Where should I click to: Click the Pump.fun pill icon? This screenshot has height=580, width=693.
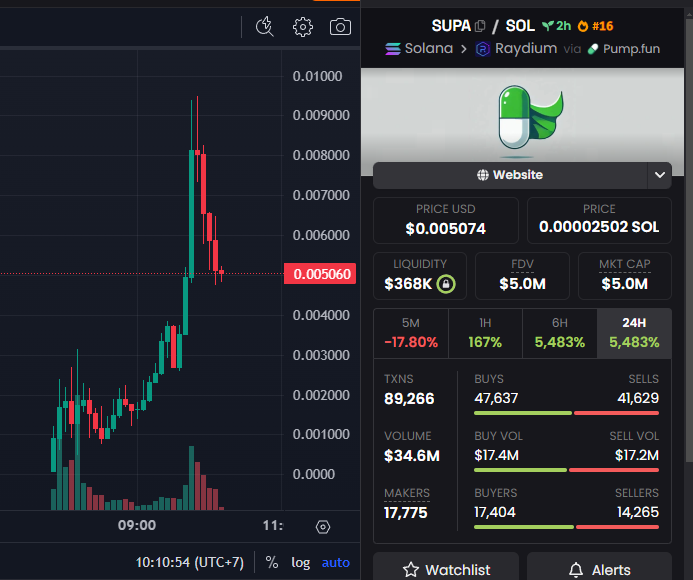(x=593, y=49)
